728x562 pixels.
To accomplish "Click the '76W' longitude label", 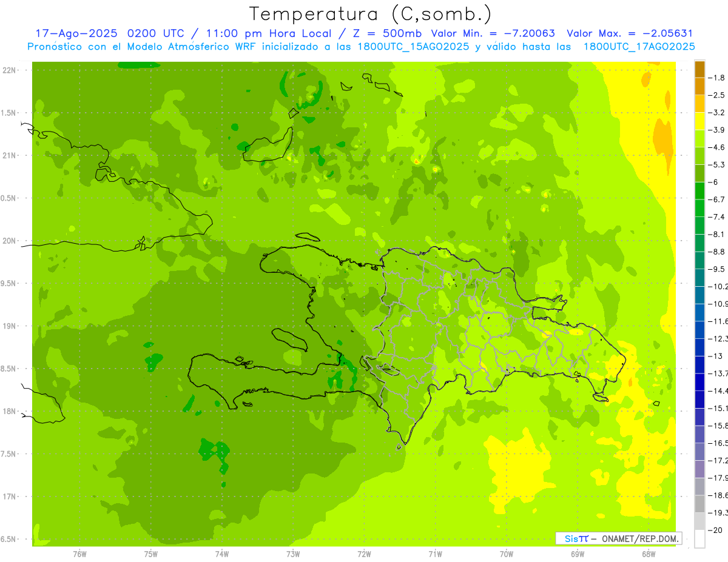I will (79, 554).
